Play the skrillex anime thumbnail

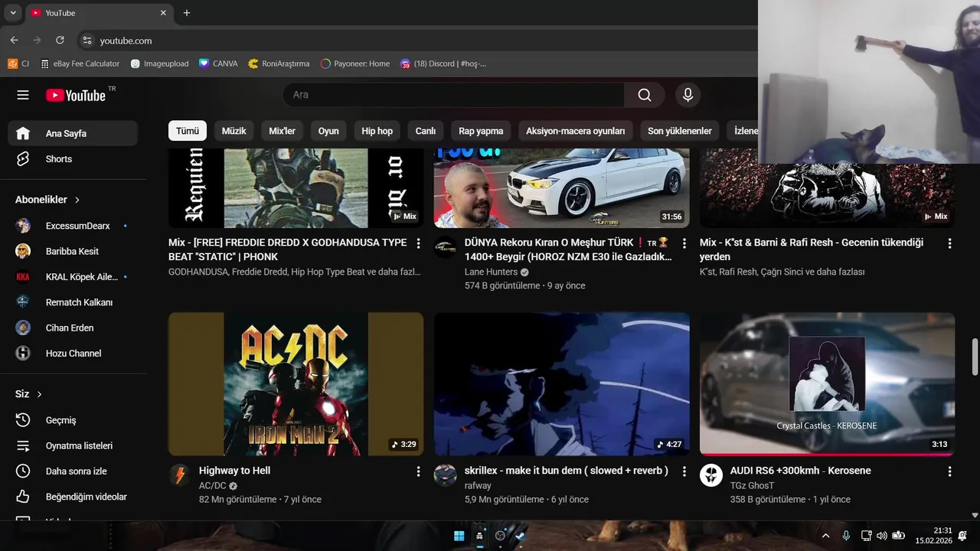[561, 384]
